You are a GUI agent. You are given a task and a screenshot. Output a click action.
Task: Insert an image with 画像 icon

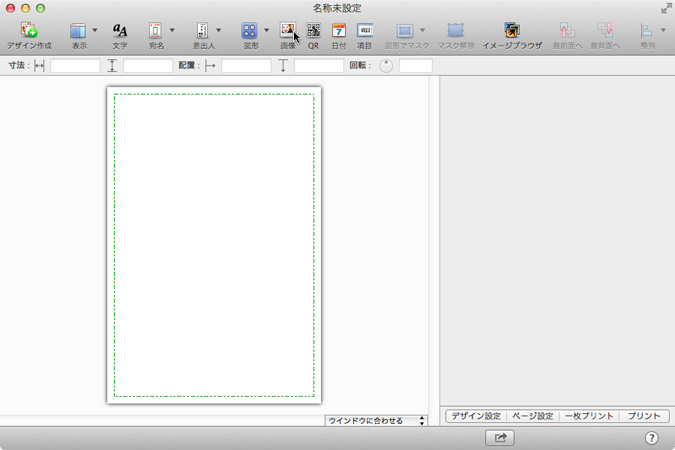[x=288, y=32]
